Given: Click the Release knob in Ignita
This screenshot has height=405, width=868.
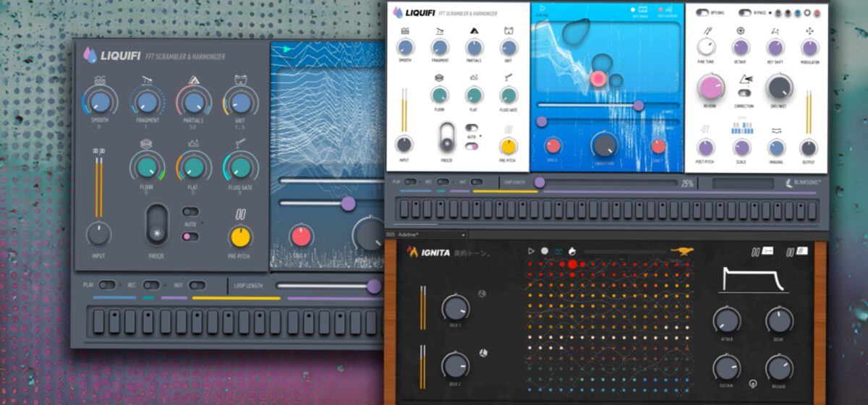Looking at the screenshot, I should (779, 368).
